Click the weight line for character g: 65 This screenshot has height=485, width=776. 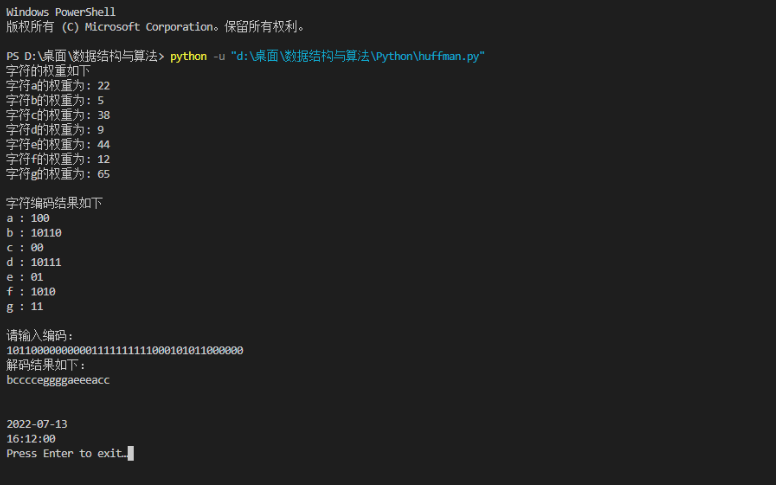58,174
